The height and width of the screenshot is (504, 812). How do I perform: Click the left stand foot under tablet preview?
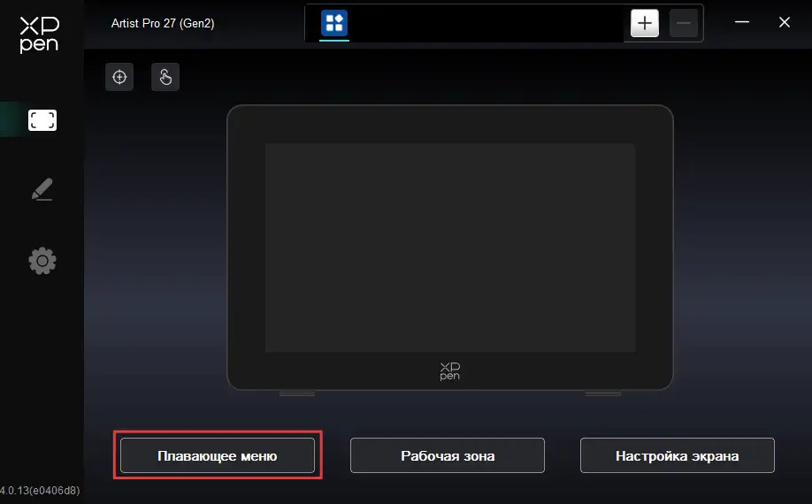[x=296, y=393]
